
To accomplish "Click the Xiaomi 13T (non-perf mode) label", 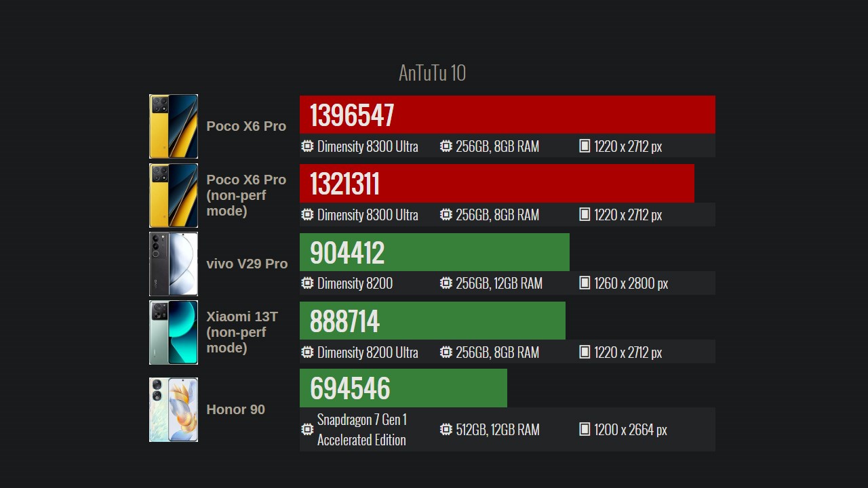I will click(242, 332).
